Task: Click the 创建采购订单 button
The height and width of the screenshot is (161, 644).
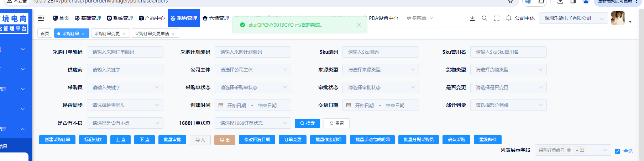Action: (57, 140)
